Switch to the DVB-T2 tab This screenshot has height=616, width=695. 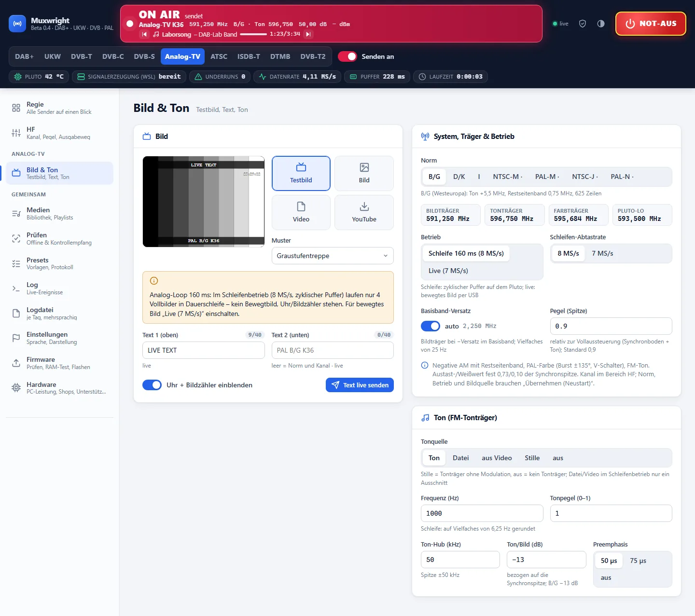[x=313, y=56]
